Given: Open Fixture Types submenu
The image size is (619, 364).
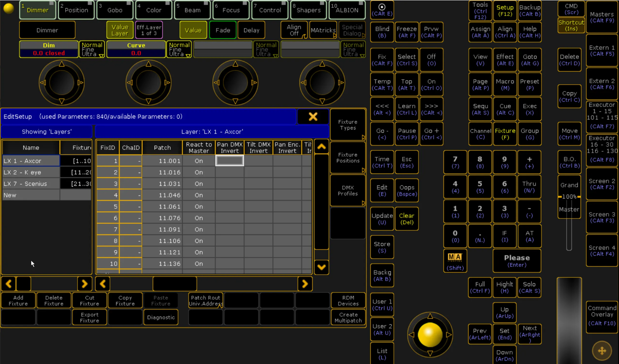Looking at the screenshot, I should pos(347,125).
